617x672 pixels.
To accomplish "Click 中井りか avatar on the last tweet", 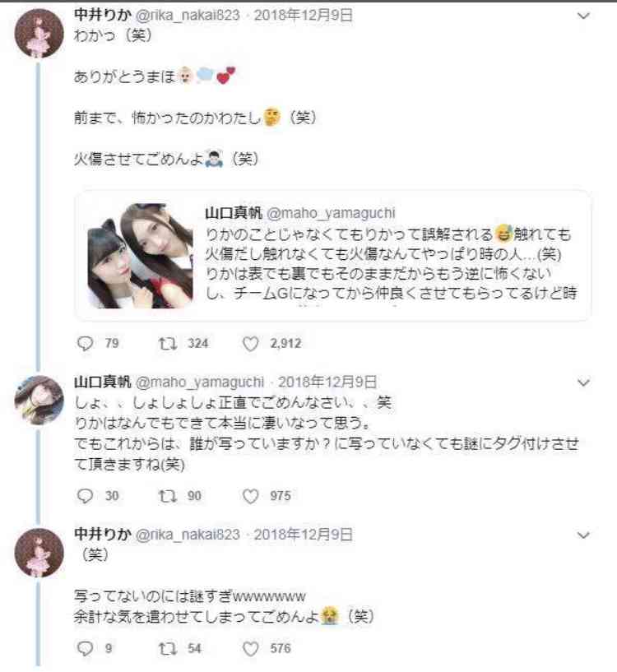I will point(39,552).
